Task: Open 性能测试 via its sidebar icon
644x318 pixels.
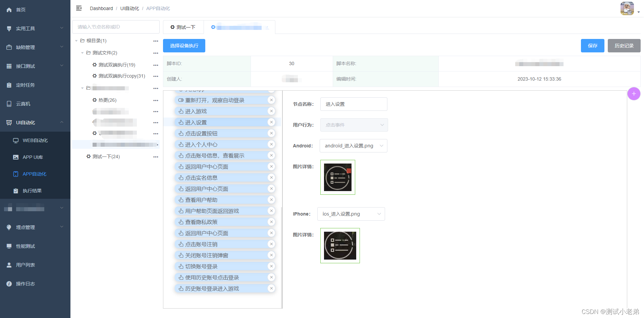Action: (x=9, y=246)
